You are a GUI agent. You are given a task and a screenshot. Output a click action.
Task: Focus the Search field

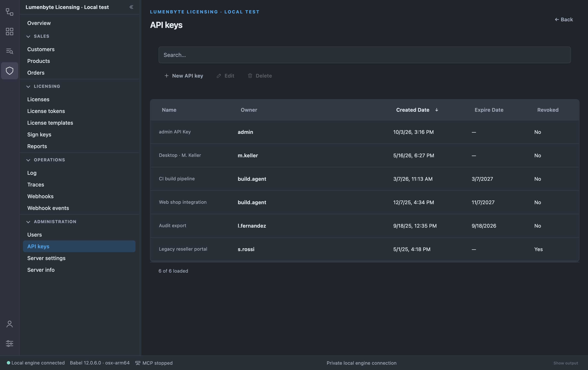point(365,55)
